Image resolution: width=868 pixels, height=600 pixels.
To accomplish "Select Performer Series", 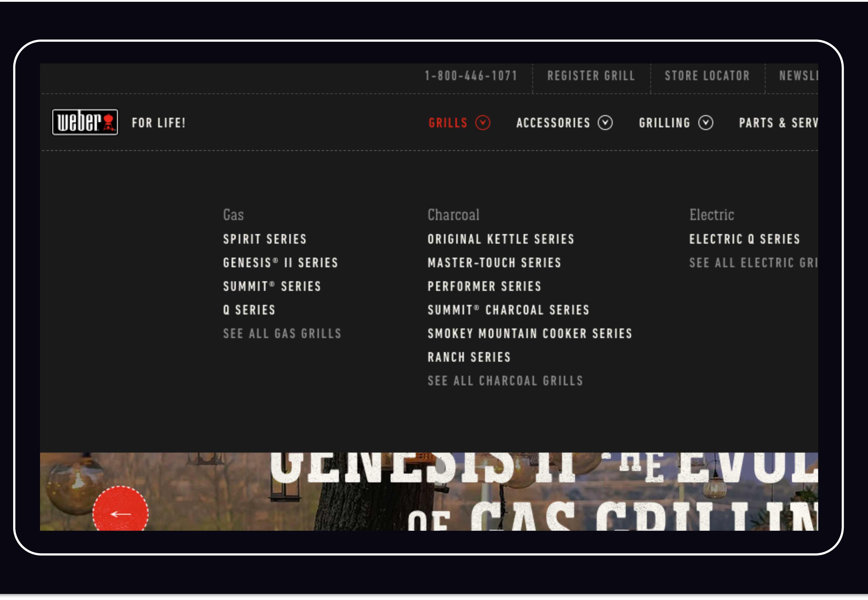I will [x=485, y=287].
